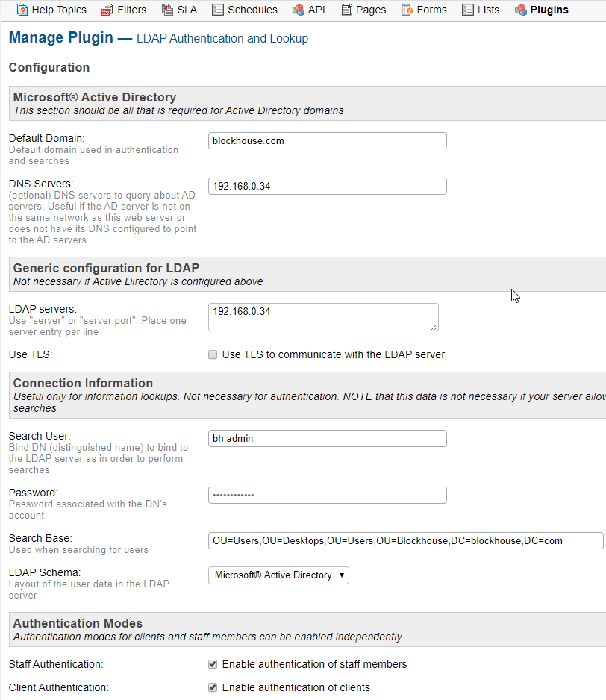This screenshot has width=606, height=700.
Task: Open the Help Topics link
Action: 59,10
